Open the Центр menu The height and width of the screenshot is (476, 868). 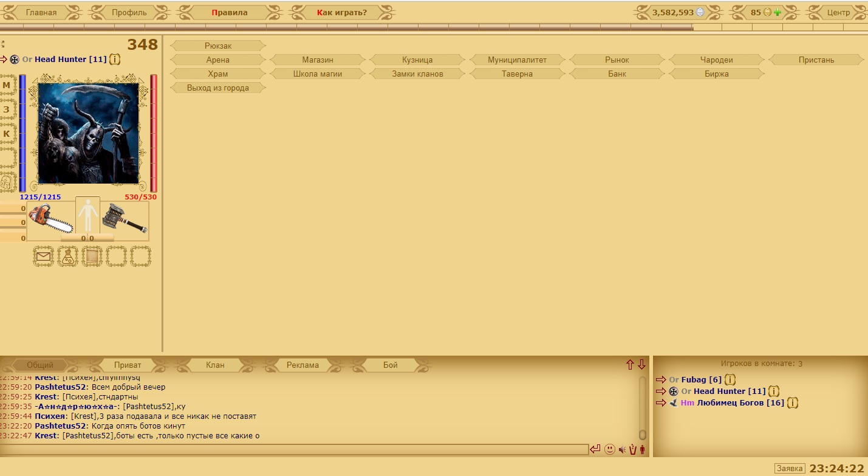click(x=839, y=12)
